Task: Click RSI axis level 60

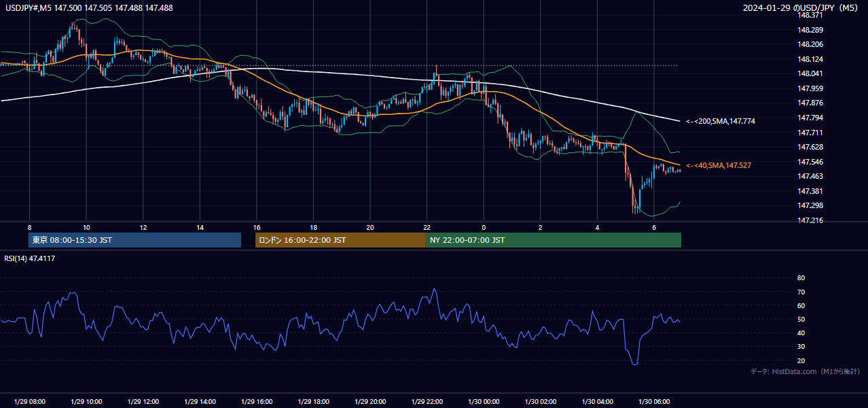Action: coord(801,305)
